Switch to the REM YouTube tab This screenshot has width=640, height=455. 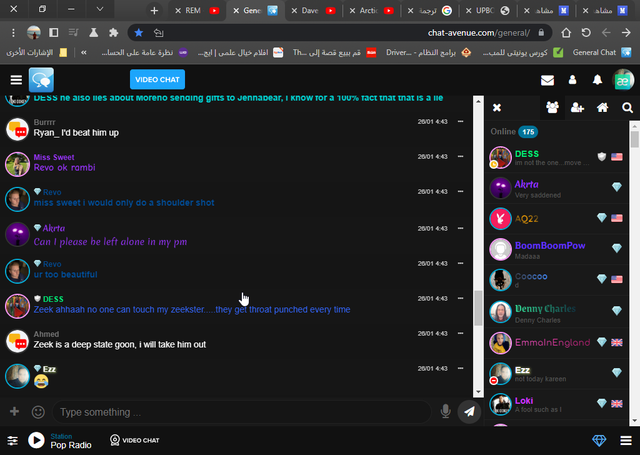point(197,11)
